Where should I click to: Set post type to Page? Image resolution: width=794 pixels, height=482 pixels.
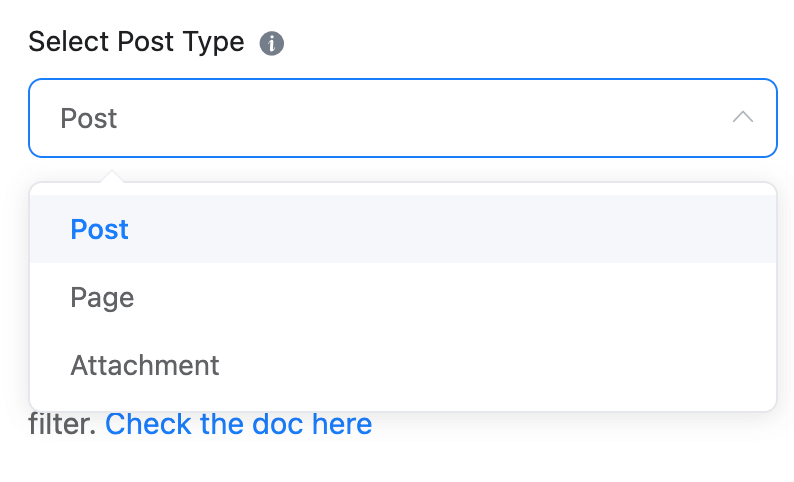[x=102, y=297]
